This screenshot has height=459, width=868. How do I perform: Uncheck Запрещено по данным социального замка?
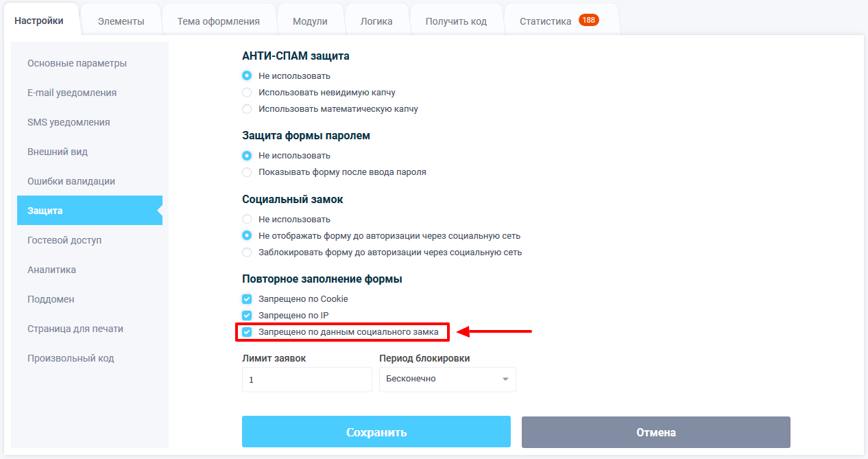(246, 332)
